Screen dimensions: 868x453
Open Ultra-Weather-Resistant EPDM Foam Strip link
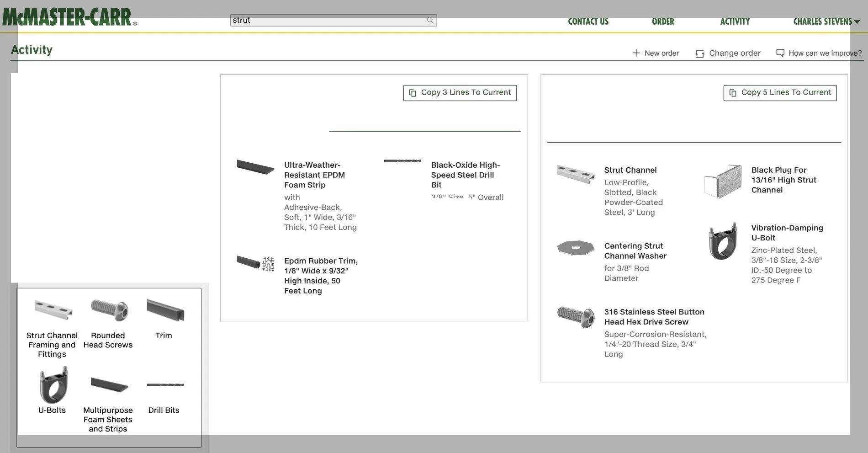pyautogui.click(x=314, y=175)
